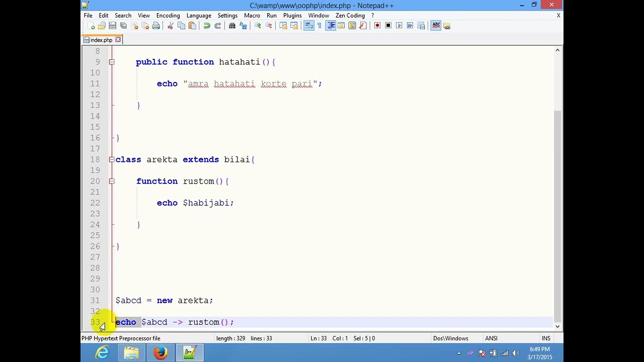Toggle the Word Wrap toolbar button
The image size is (644, 362).
coord(309,26)
